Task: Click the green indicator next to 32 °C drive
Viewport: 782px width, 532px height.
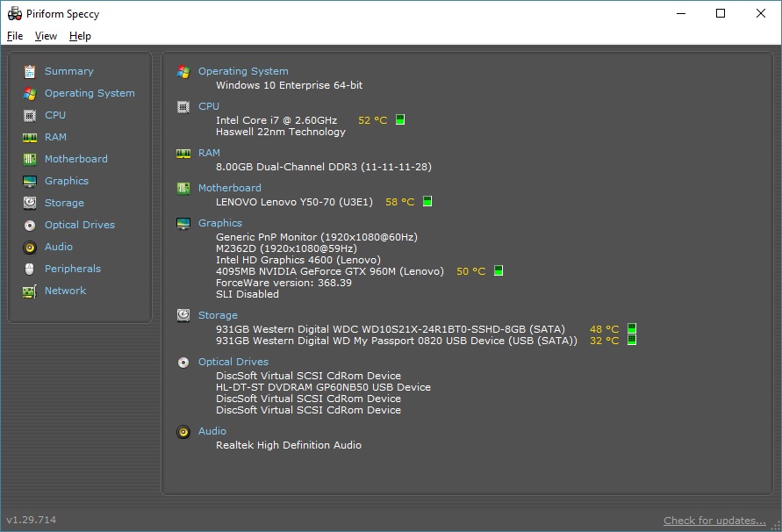Action: click(632, 340)
